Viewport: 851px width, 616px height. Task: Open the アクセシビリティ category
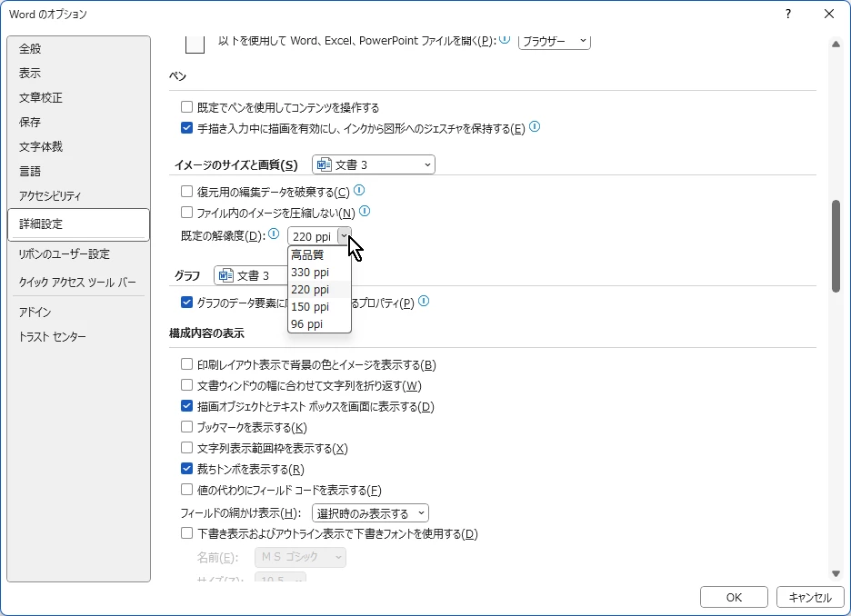click(x=79, y=195)
